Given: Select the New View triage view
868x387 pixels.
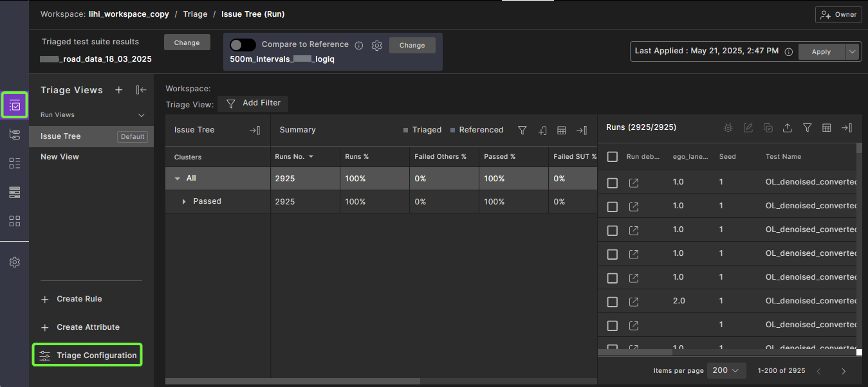Looking at the screenshot, I should (60, 157).
